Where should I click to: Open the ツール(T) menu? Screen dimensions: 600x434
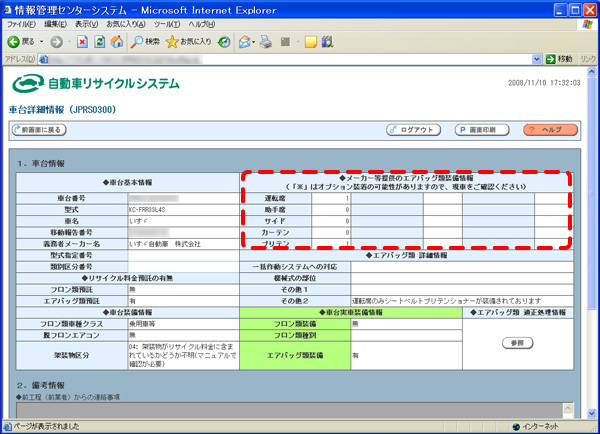coord(167,24)
